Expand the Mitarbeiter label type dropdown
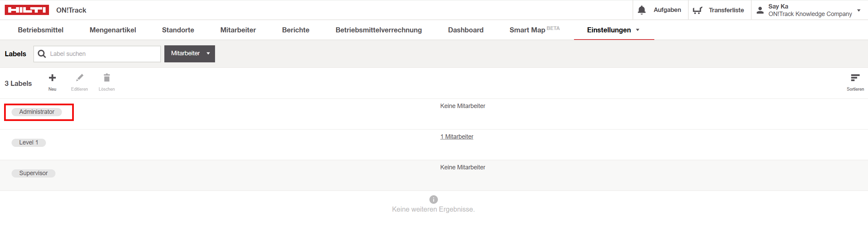868x229 pixels. click(x=208, y=54)
